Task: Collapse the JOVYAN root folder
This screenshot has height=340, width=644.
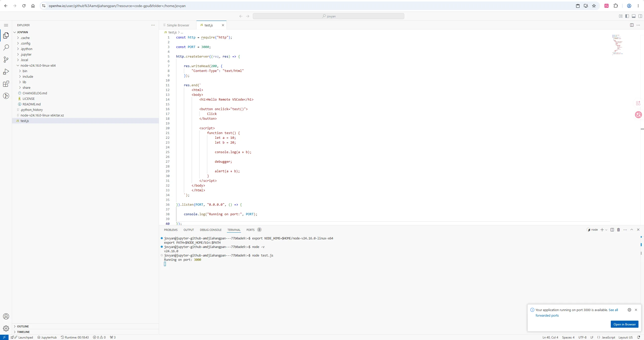Action: (85, 32)
